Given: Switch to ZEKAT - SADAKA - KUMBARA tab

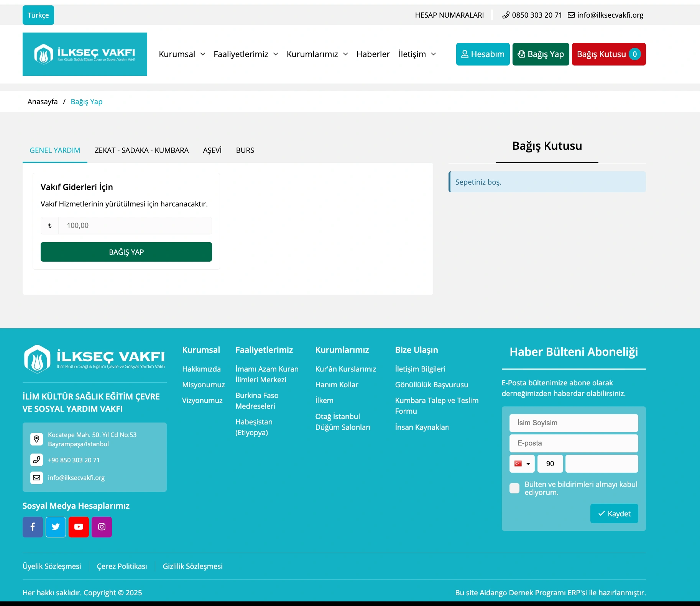Looking at the screenshot, I should tap(141, 150).
